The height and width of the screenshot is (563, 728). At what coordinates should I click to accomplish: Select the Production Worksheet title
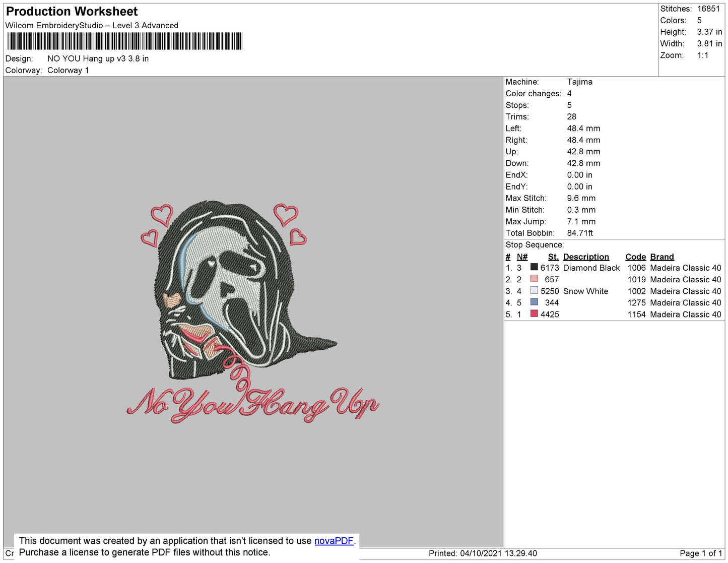point(72,12)
